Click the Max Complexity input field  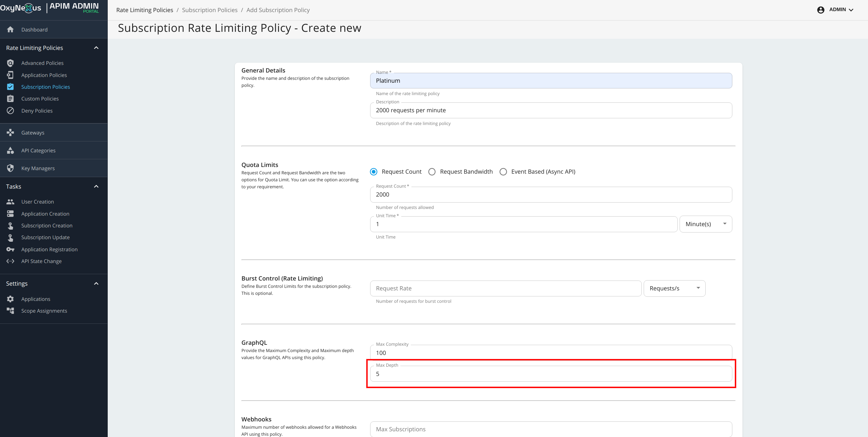551,352
